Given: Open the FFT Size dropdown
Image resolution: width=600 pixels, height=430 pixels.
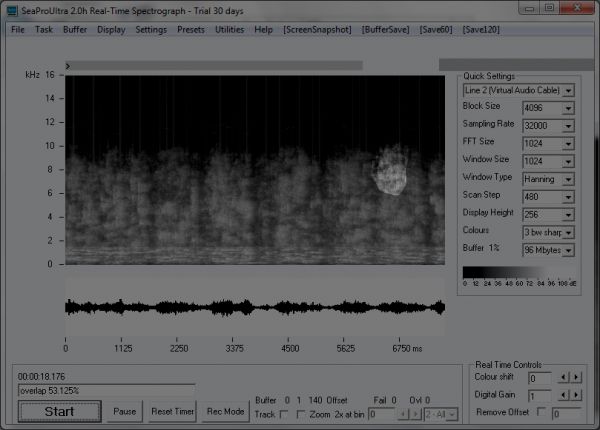Looking at the screenshot, I should pos(568,143).
